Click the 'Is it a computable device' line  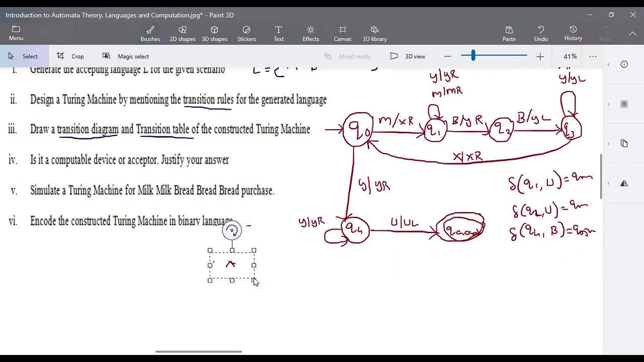click(x=129, y=160)
